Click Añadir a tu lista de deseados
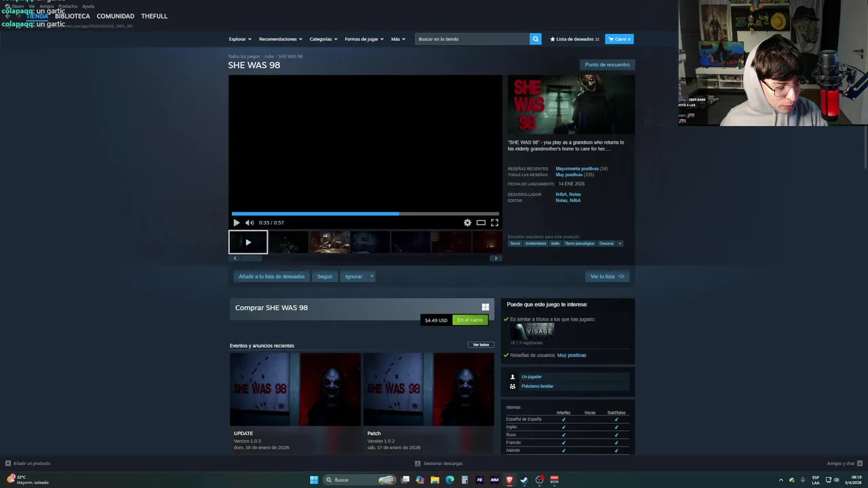Viewport: 868px width, 488px height. click(271, 277)
